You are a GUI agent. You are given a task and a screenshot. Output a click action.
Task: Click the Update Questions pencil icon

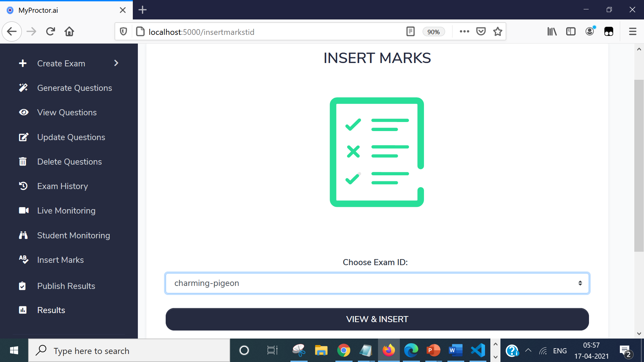click(23, 137)
